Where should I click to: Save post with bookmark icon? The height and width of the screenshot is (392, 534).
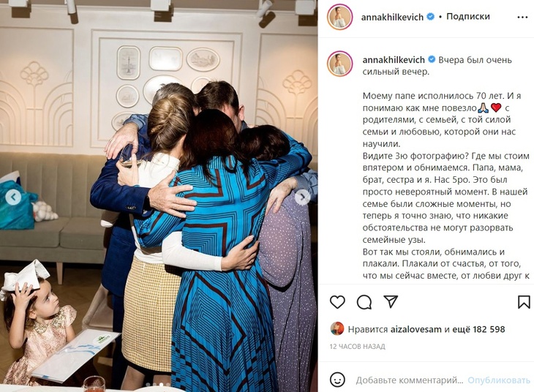pyautogui.click(x=524, y=302)
